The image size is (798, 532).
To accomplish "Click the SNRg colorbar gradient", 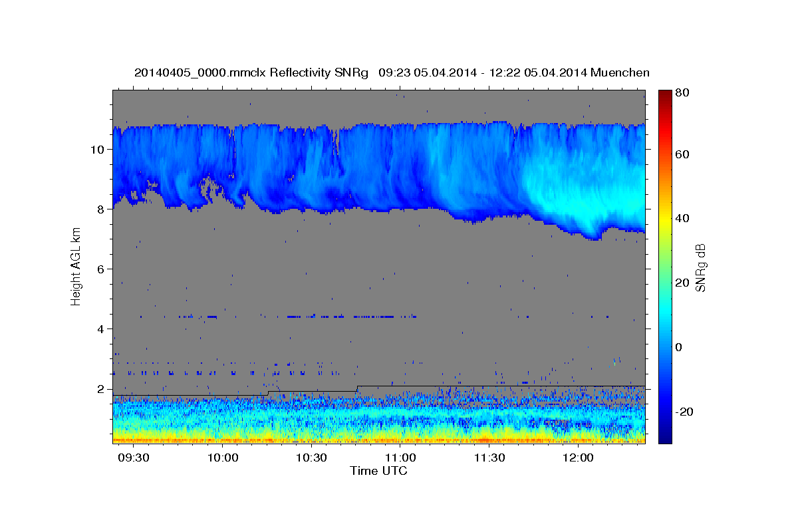I will coord(665,267).
